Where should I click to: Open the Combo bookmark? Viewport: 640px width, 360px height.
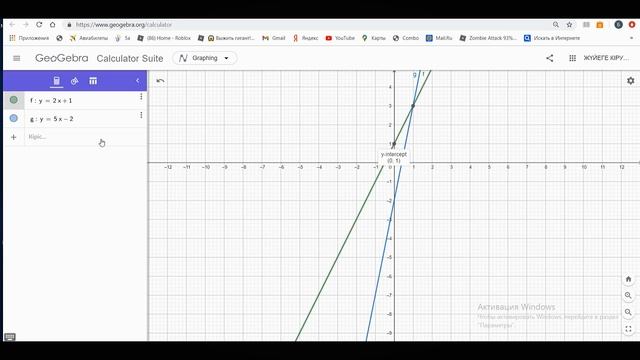tap(406, 38)
